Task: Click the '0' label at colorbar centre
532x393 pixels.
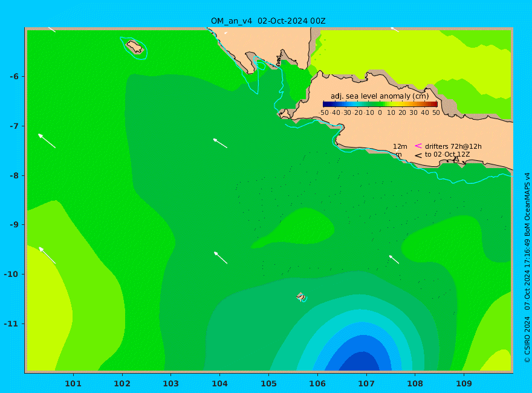Action: (380, 112)
